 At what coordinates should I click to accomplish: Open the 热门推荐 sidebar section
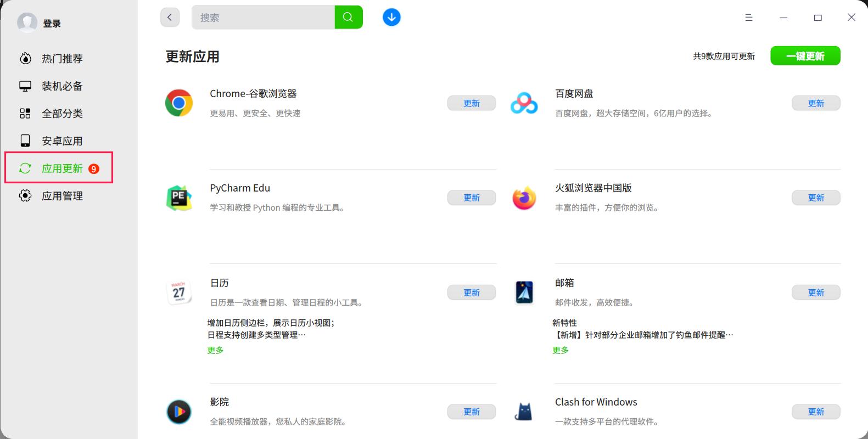click(60, 58)
